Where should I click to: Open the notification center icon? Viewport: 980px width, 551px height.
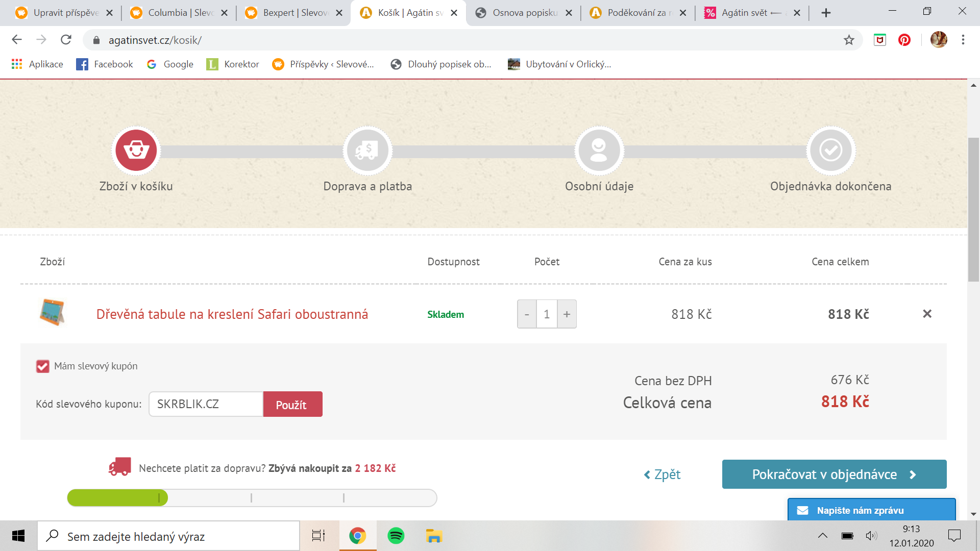pyautogui.click(x=954, y=536)
